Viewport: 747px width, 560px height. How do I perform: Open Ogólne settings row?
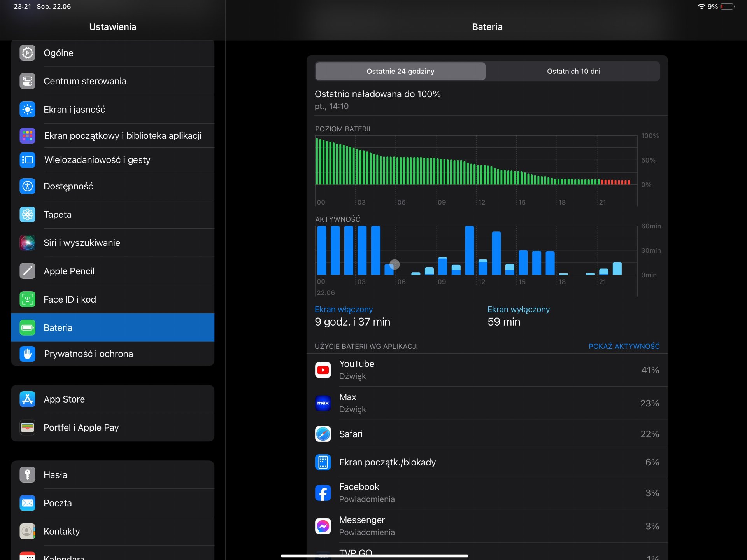tap(113, 53)
